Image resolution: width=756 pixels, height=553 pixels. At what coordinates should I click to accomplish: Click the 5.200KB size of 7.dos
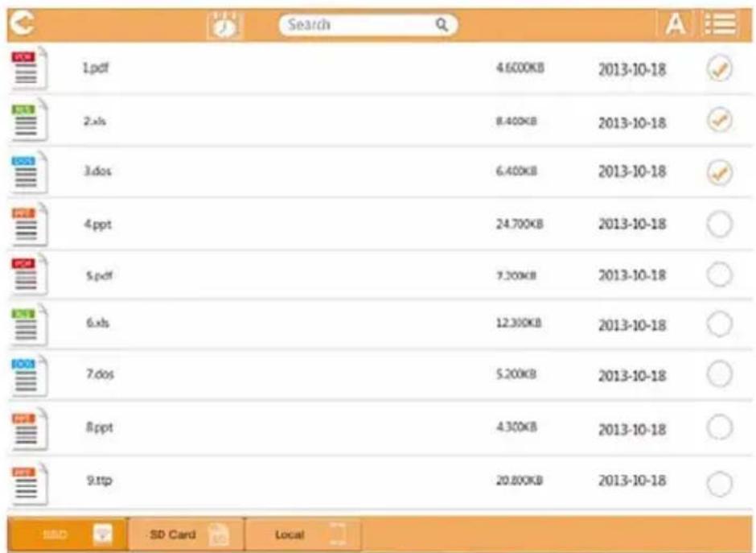click(x=516, y=374)
